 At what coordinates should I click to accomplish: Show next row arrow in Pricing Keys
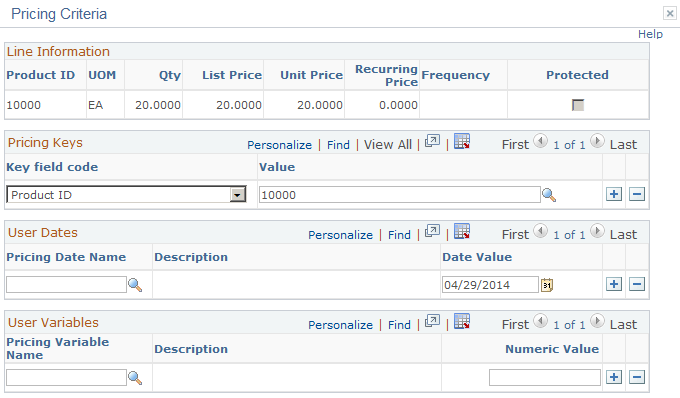click(x=597, y=141)
